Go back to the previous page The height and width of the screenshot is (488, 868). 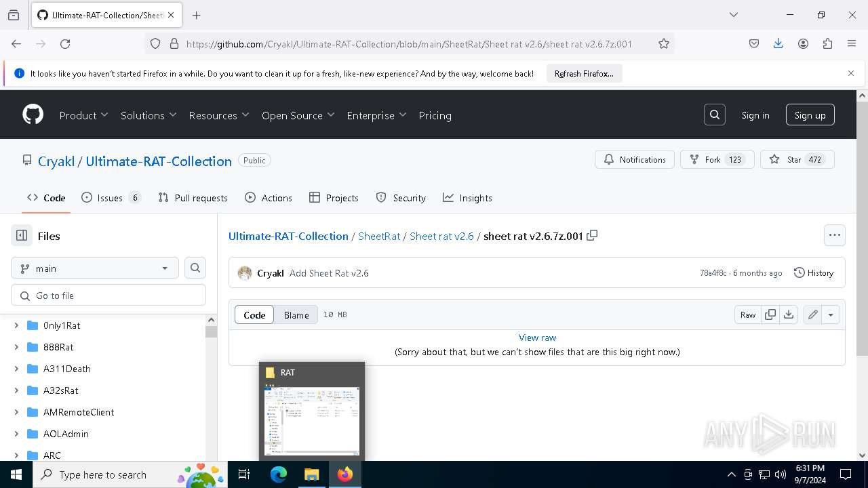pos(16,43)
